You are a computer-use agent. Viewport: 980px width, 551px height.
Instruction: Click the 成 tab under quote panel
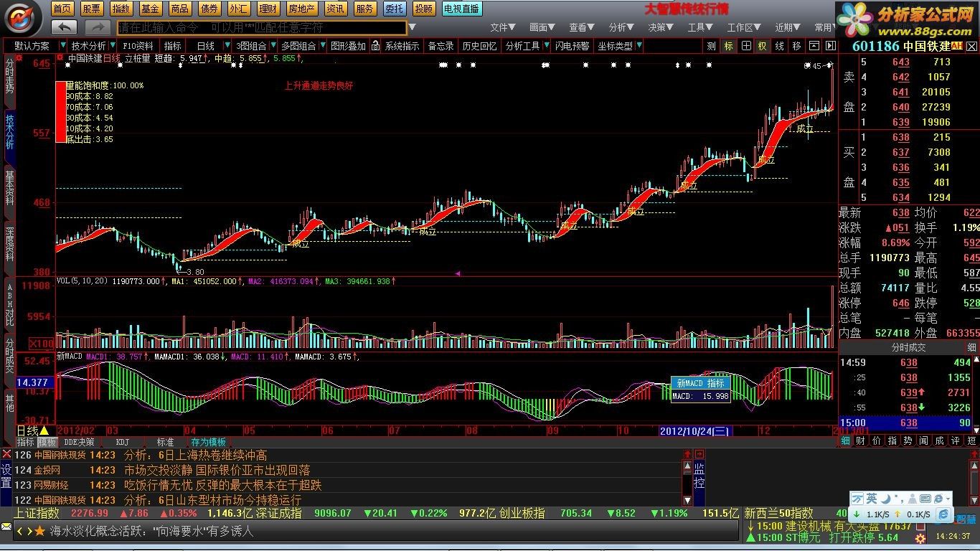(940, 441)
